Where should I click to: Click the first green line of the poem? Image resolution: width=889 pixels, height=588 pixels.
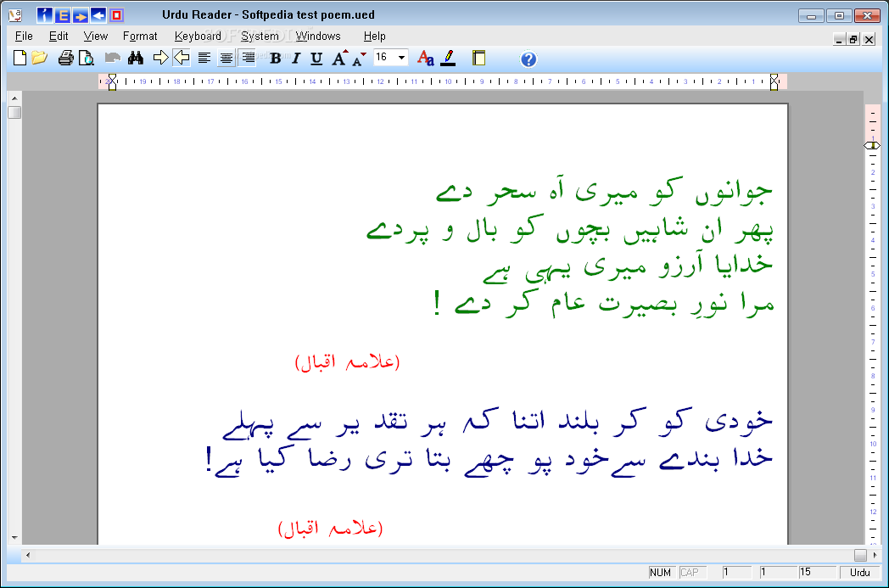tap(604, 192)
